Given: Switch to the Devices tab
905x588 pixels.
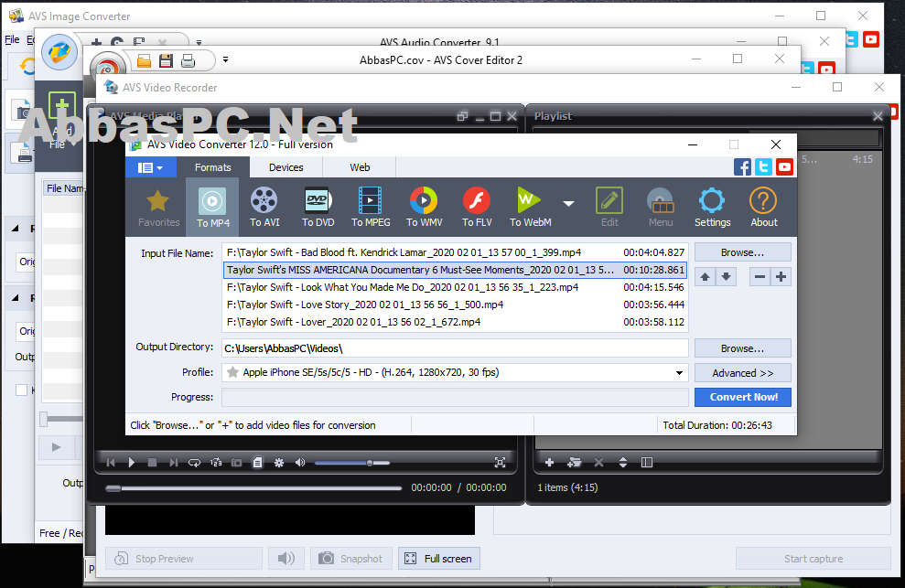Looking at the screenshot, I should pos(286,167).
